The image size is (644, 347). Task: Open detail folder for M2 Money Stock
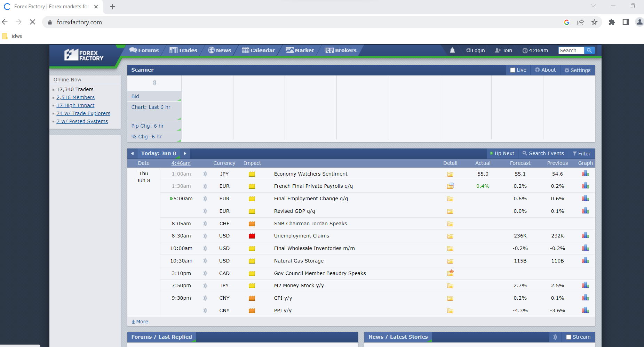coord(450,285)
